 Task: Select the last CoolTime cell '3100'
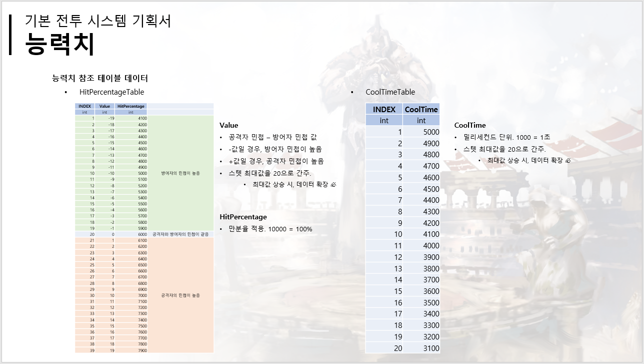coord(421,348)
